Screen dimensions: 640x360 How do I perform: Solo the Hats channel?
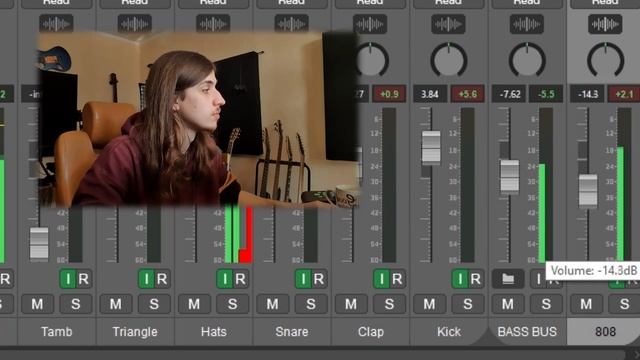click(x=233, y=304)
